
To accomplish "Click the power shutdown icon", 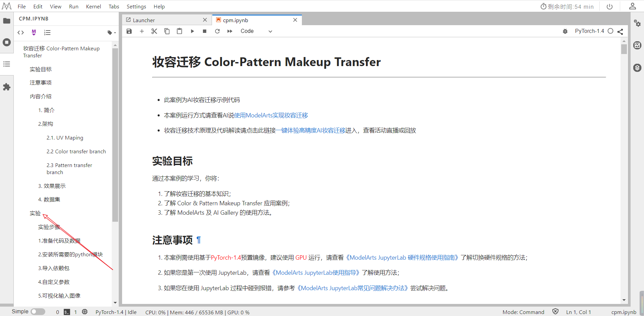I will 610,6.
